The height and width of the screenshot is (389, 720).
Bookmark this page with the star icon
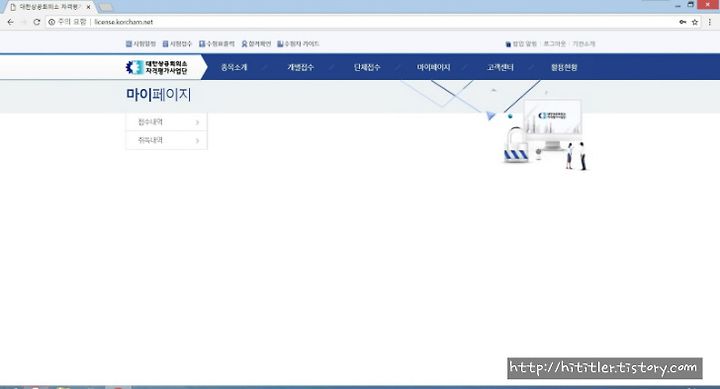tap(695, 22)
